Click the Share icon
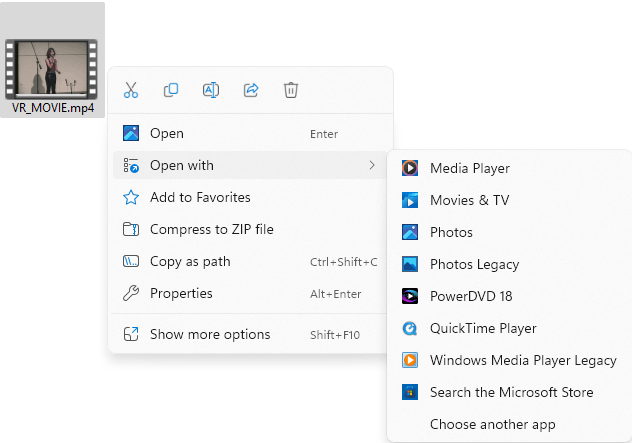 251,90
